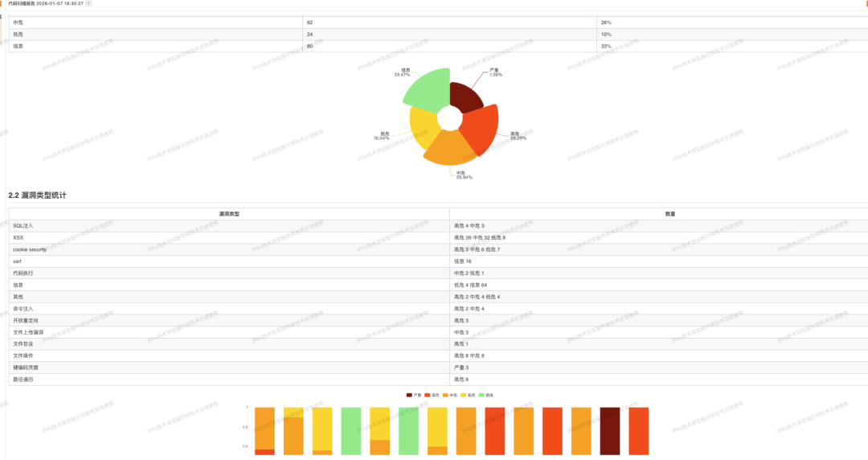868x460 pixels.
Task: Click the dark red 严重 pie slice
Action: [464, 97]
